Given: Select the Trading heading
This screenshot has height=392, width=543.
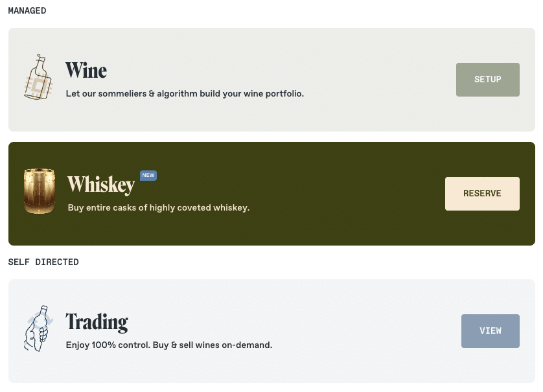Looking at the screenshot, I should (x=97, y=322).
